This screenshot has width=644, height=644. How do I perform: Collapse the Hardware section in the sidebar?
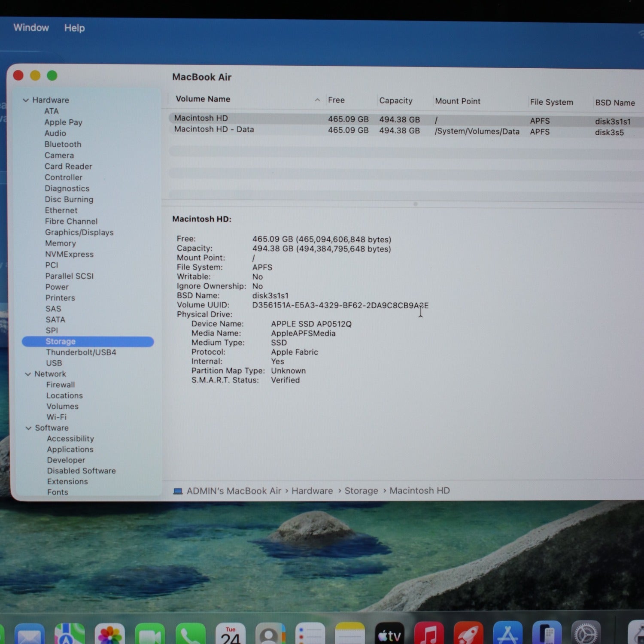click(x=26, y=100)
